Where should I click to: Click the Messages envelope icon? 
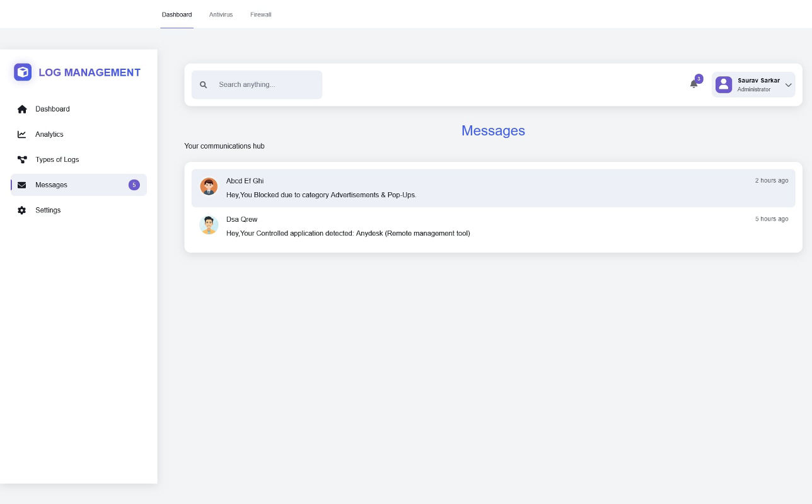click(22, 185)
